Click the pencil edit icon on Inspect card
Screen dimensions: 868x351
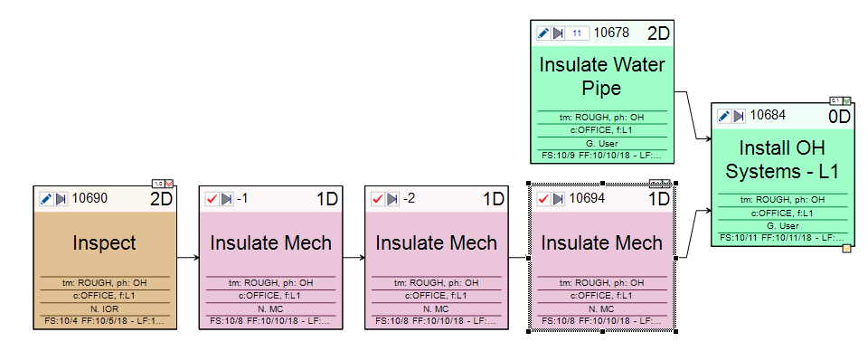(46, 199)
